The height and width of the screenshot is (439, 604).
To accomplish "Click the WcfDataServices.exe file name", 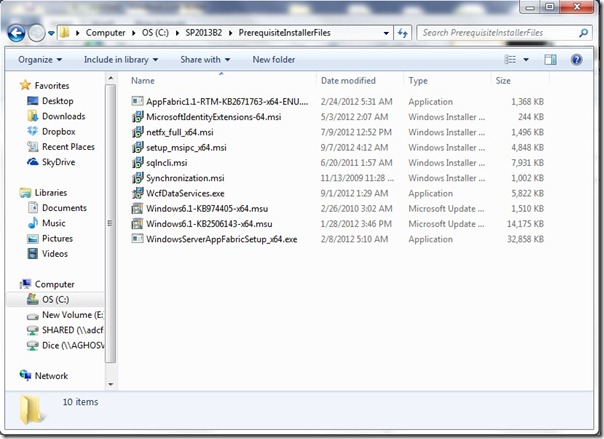I will coord(185,193).
